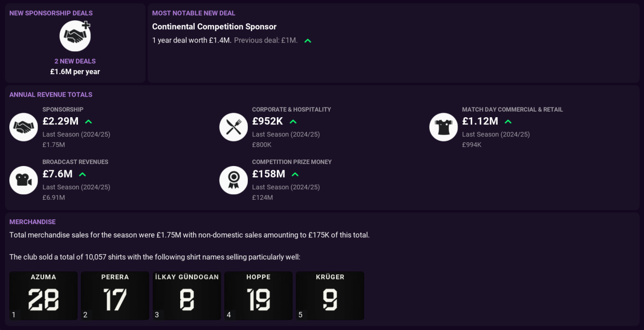Click the Corporate & Hospitality cutlery icon
The image size is (644, 330).
coord(233,127)
